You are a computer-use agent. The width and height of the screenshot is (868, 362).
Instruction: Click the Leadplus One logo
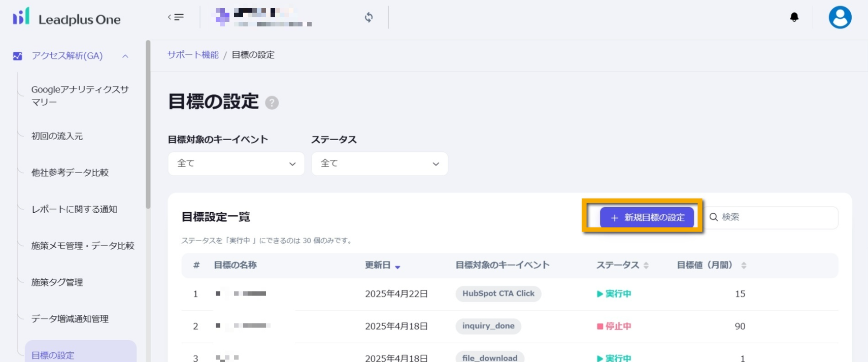[66, 18]
